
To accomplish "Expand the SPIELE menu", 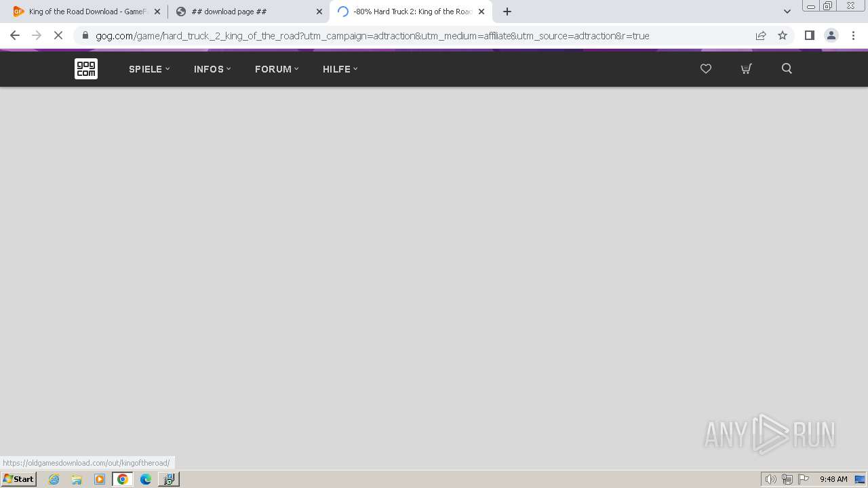I will tap(149, 69).
